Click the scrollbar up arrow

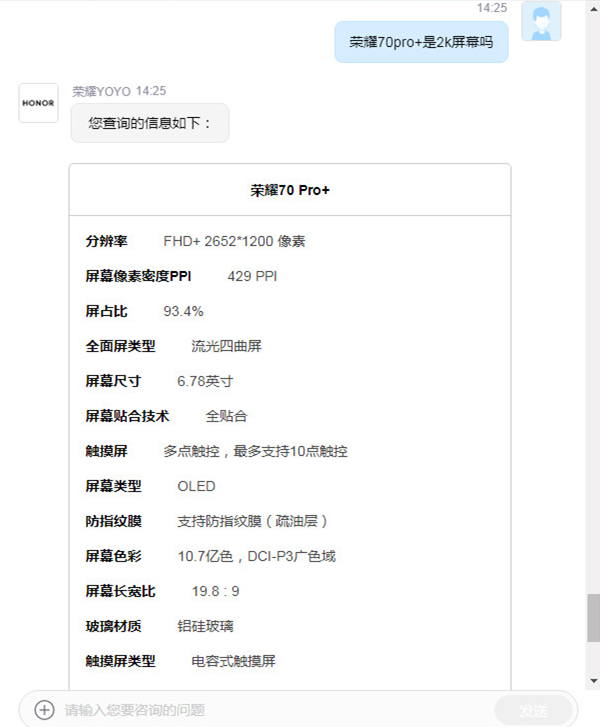coord(594,8)
